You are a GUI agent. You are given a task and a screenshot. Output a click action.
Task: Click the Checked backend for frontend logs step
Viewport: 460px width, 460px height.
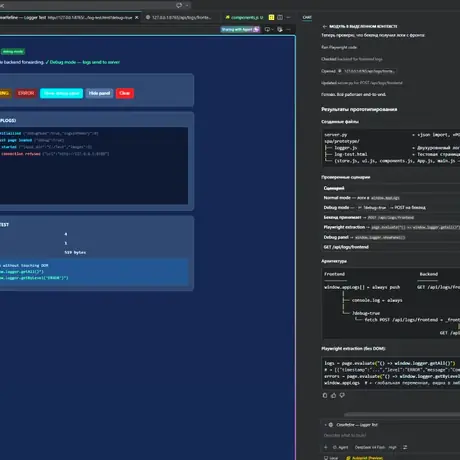pos(352,59)
